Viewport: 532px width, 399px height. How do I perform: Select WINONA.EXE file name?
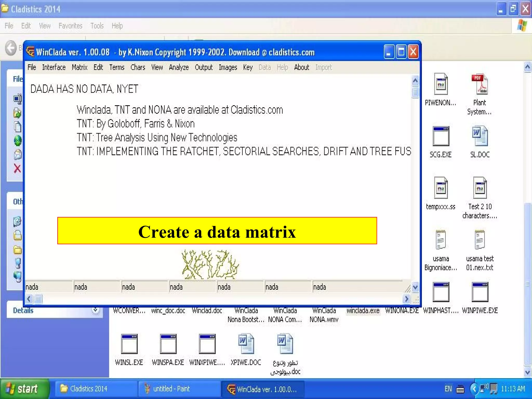pos(402,310)
